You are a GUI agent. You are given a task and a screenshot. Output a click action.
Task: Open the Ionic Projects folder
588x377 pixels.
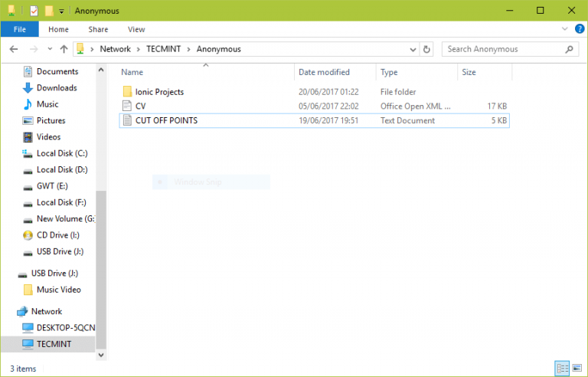pyautogui.click(x=159, y=92)
